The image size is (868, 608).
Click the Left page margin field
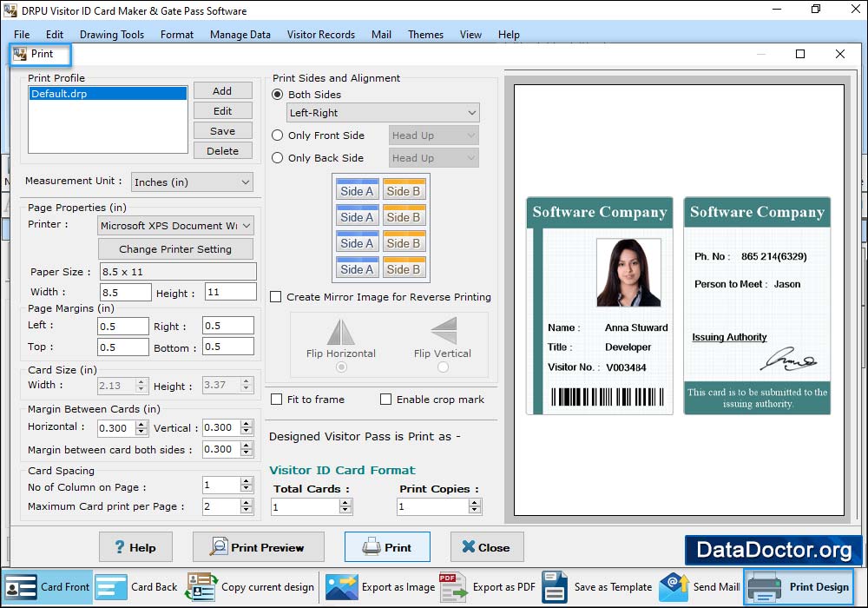pos(123,327)
